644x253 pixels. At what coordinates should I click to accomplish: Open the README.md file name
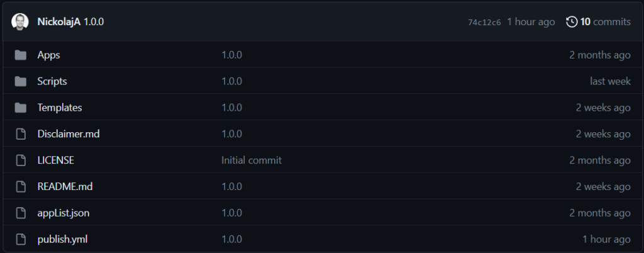pyautogui.click(x=65, y=186)
